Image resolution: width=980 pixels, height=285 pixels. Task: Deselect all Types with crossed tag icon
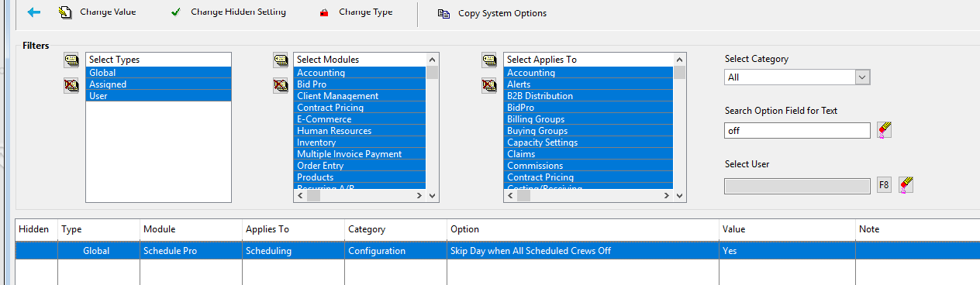pos(71,86)
